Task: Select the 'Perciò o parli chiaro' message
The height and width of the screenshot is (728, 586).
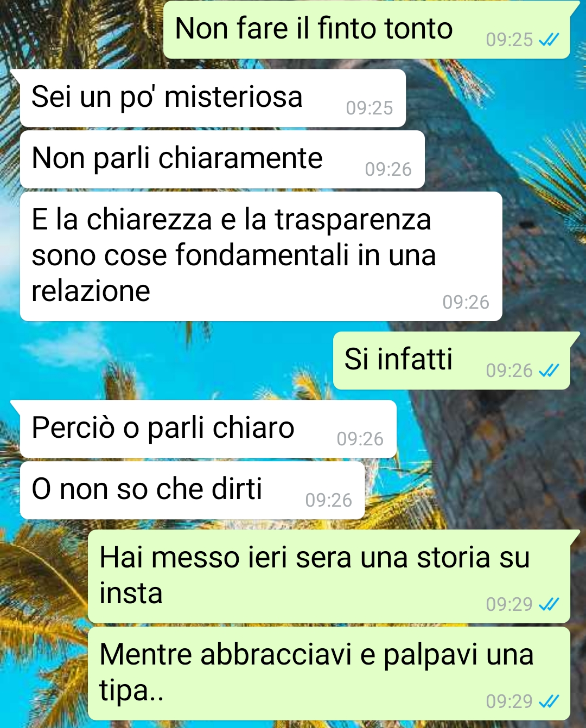Action: (x=208, y=429)
